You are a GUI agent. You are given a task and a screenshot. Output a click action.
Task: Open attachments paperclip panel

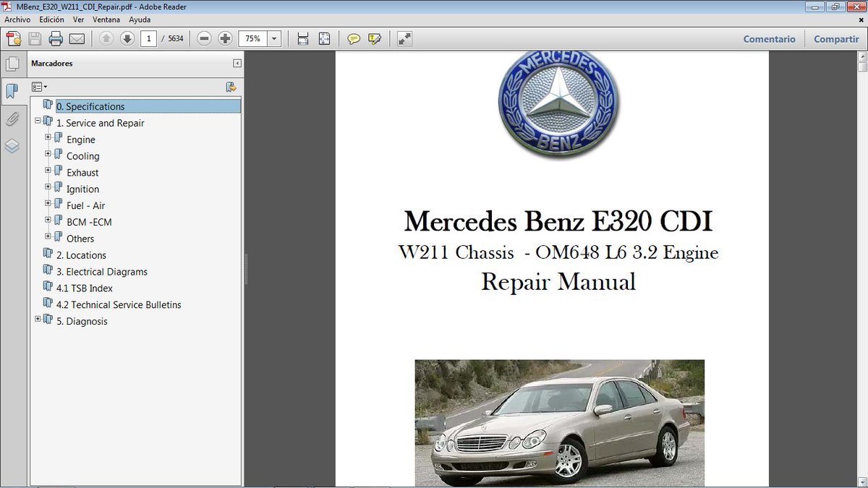coord(12,119)
